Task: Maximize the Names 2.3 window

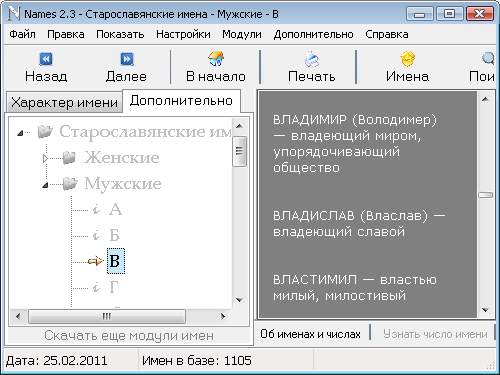Action: point(450,14)
